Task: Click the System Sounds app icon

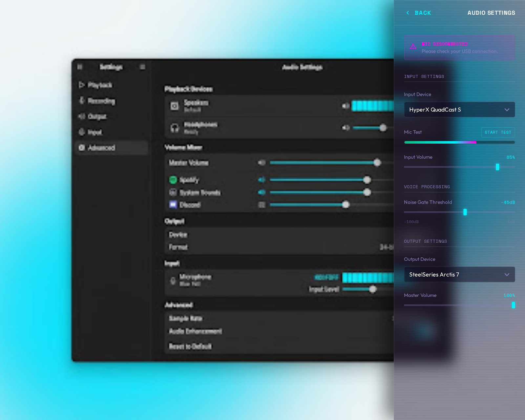Action: 173,192
